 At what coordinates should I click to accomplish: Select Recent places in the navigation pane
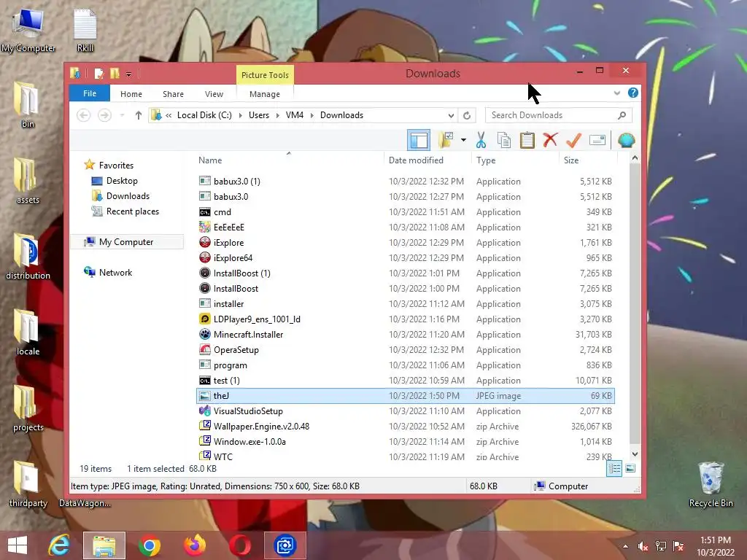[x=133, y=211]
